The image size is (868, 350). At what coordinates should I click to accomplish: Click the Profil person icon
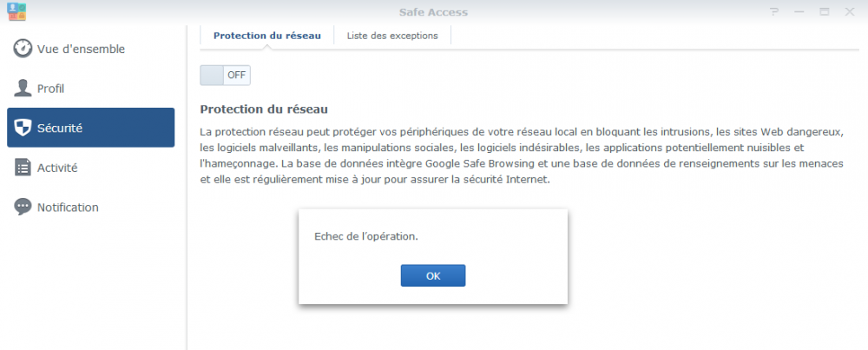(23, 88)
